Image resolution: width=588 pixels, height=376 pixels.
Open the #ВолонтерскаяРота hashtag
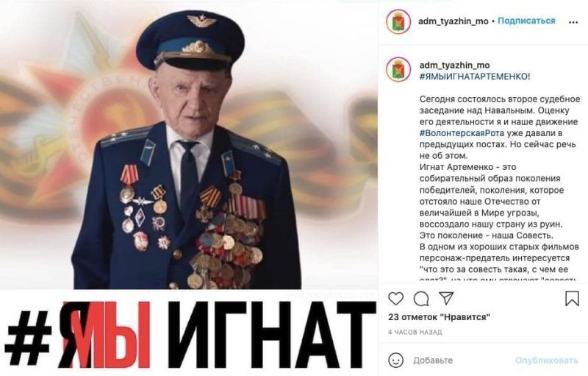(x=462, y=133)
